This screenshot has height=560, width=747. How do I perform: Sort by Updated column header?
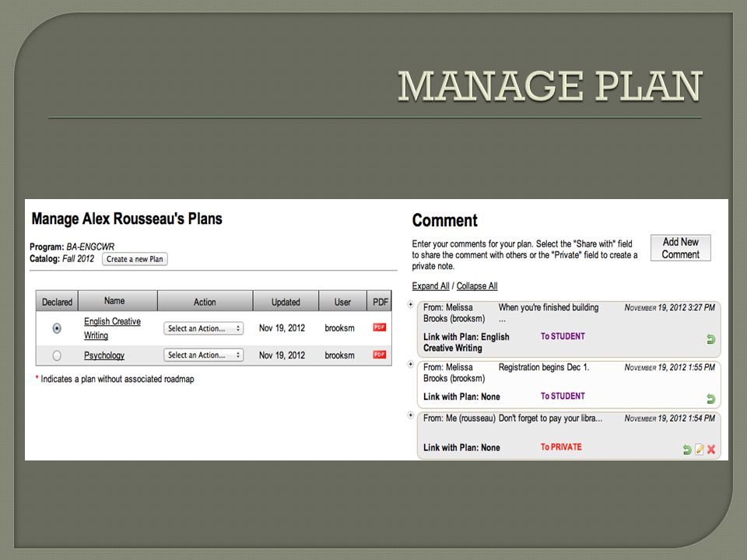(286, 302)
